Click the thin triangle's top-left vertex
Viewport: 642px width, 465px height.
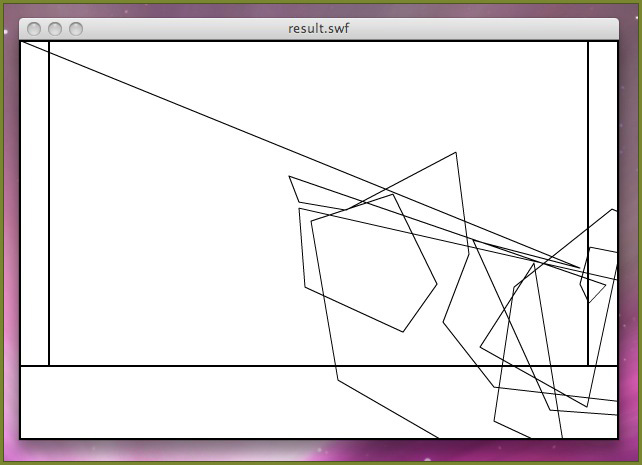290,177
